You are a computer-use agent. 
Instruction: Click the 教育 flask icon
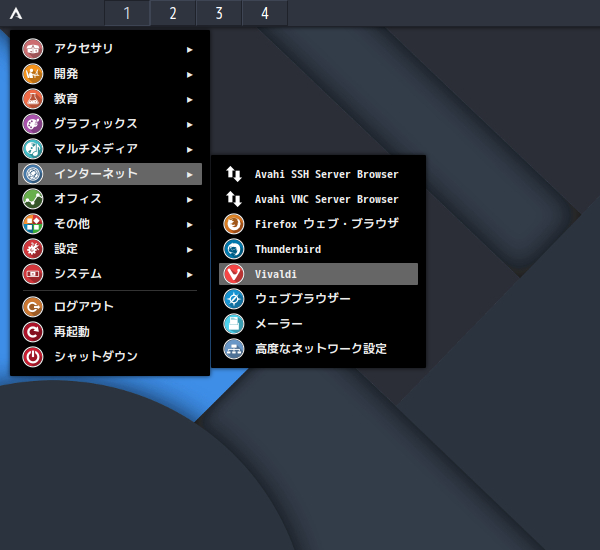pos(33,99)
